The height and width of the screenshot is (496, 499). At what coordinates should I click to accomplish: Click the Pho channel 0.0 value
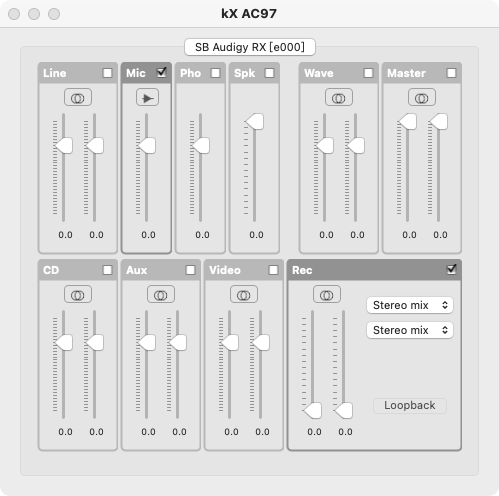[202, 235]
